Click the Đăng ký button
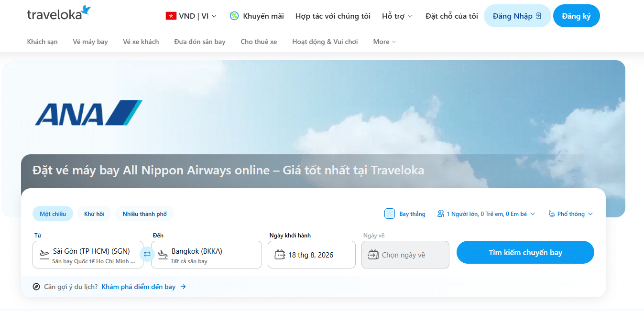This screenshot has width=644, height=311. [x=577, y=16]
